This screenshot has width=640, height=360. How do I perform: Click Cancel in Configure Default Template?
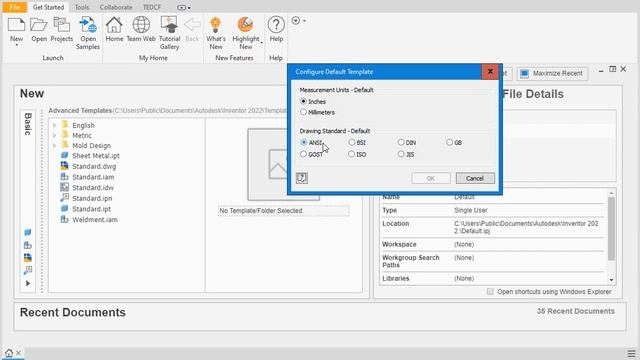[x=475, y=178]
